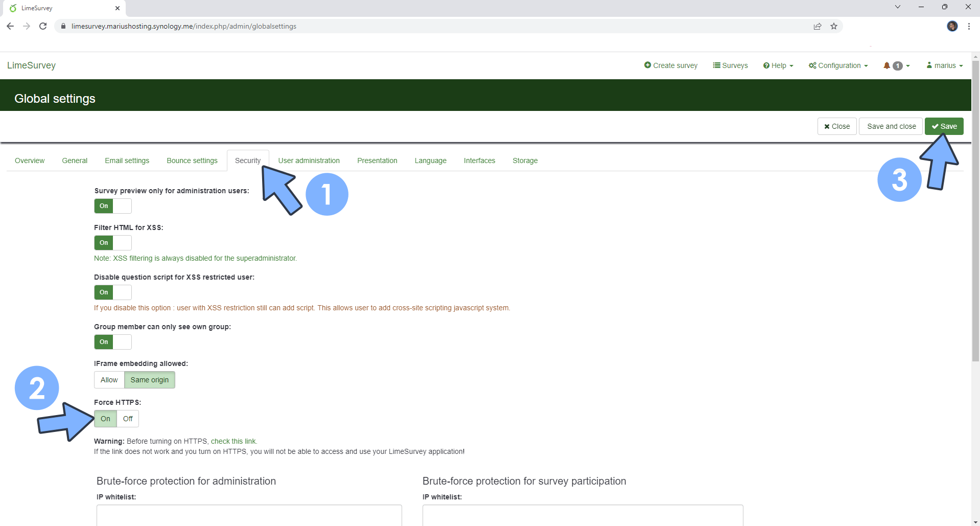
Task: Switch to the General tab
Action: pyautogui.click(x=75, y=161)
